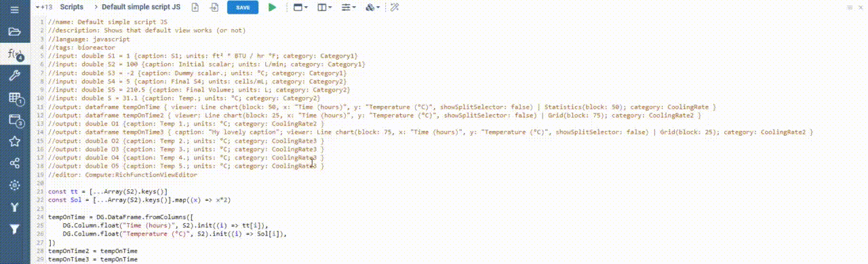Click the 'Default simple script JS' breadcrumb title
Image resolution: width=868 pixels, height=264 pixels.
click(x=141, y=7)
